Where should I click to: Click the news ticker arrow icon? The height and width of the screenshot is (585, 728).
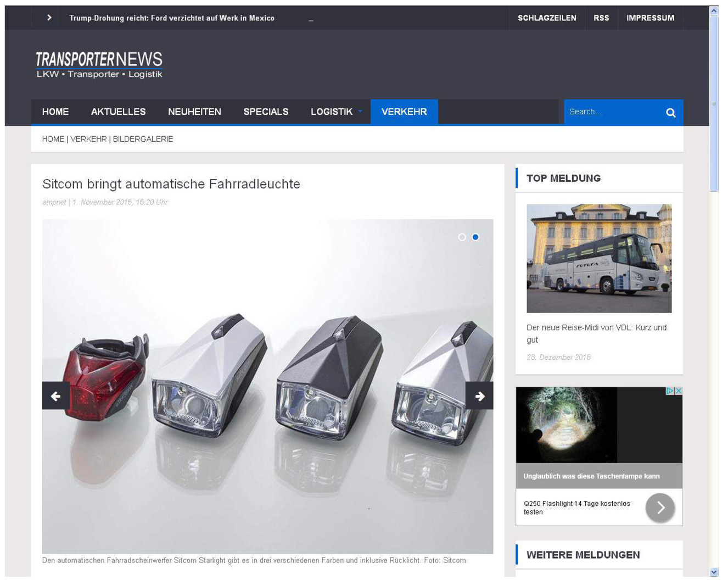click(x=49, y=18)
